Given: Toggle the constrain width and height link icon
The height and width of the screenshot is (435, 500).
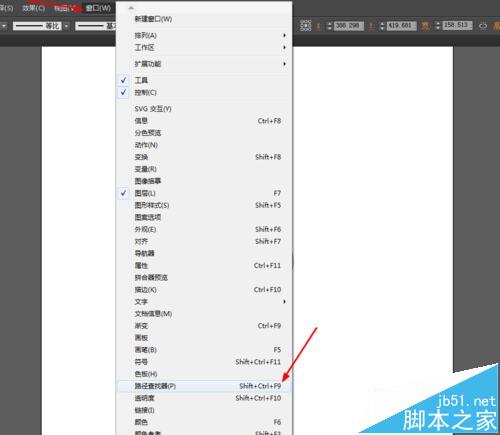Looking at the screenshot, I should (x=483, y=26).
